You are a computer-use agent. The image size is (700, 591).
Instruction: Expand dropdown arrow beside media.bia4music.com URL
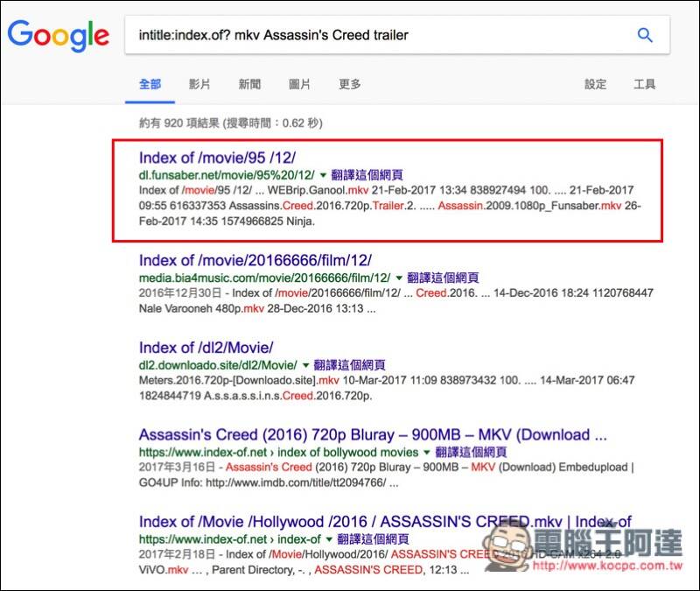pos(399,278)
